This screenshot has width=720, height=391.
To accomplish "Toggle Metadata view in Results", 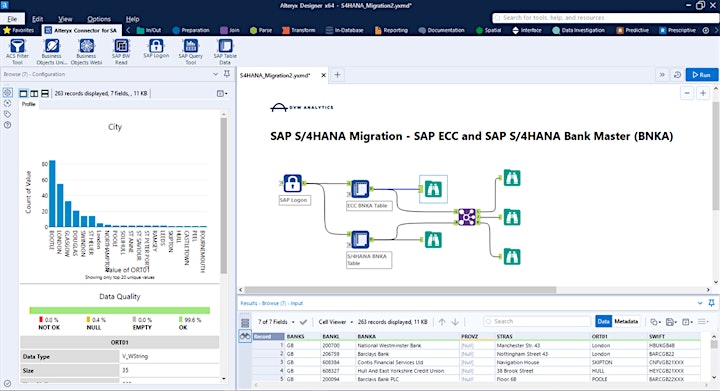I will tap(626, 321).
